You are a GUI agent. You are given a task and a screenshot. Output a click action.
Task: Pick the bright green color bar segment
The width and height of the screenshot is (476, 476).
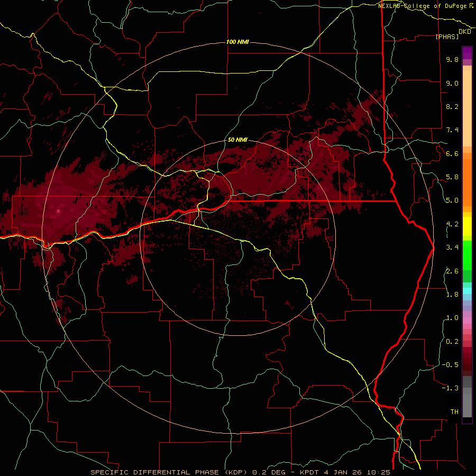[467, 255]
